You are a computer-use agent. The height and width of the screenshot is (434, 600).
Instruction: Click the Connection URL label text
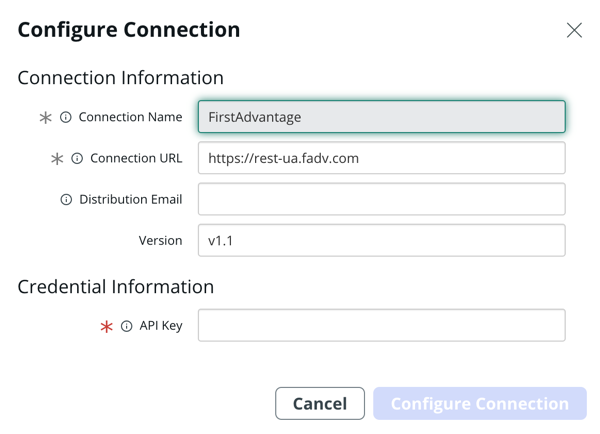[136, 158]
